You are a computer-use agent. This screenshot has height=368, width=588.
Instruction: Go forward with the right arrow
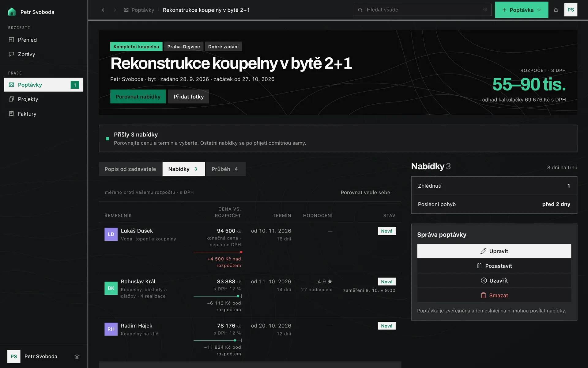click(115, 10)
